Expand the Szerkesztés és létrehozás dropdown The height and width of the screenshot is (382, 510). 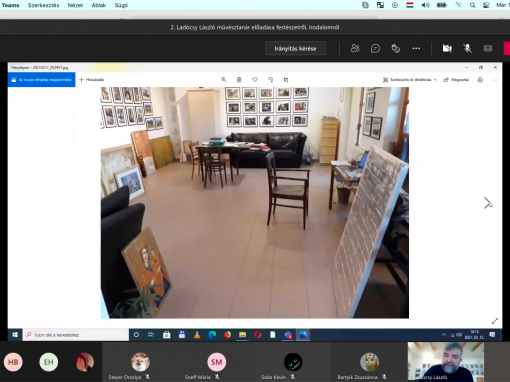pyautogui.click(x=410, y=80)
